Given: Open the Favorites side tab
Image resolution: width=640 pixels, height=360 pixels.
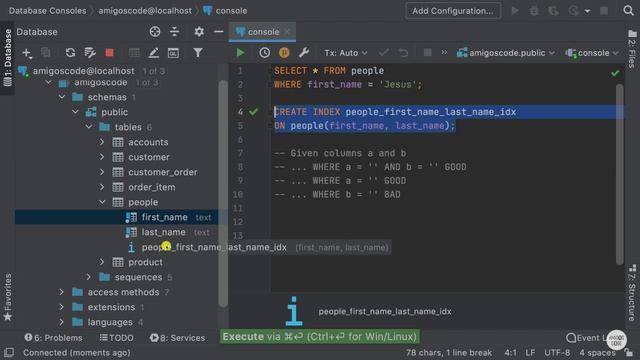Looking at the screenshot, I should (7, 298).
